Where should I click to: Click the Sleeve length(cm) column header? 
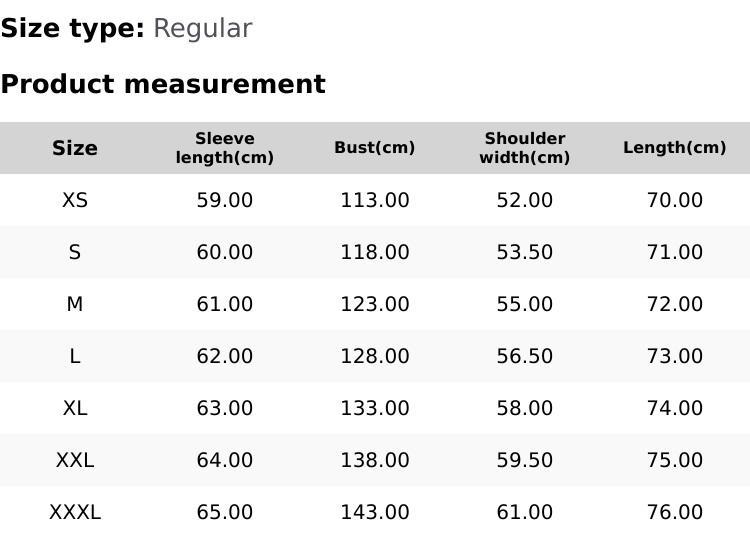click(x=225, y=148)
